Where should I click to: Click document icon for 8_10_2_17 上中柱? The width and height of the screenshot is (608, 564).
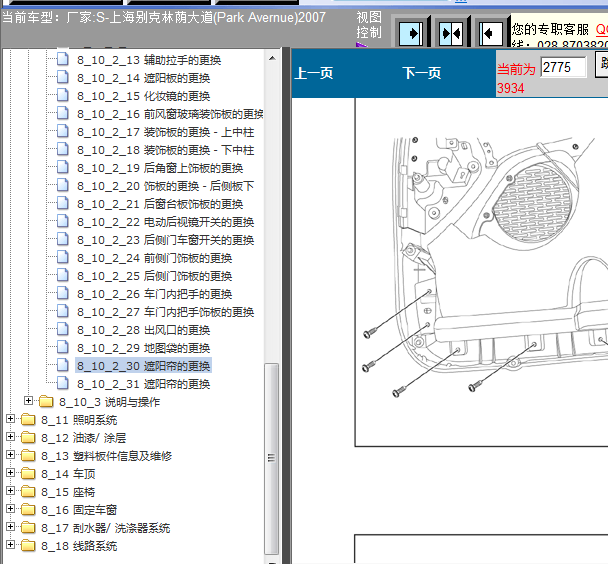(62, 131)
